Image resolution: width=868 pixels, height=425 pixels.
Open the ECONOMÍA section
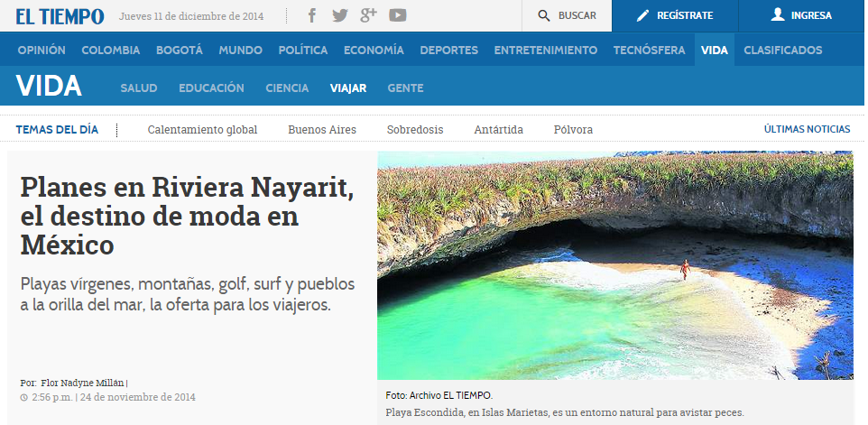[374, 50]
